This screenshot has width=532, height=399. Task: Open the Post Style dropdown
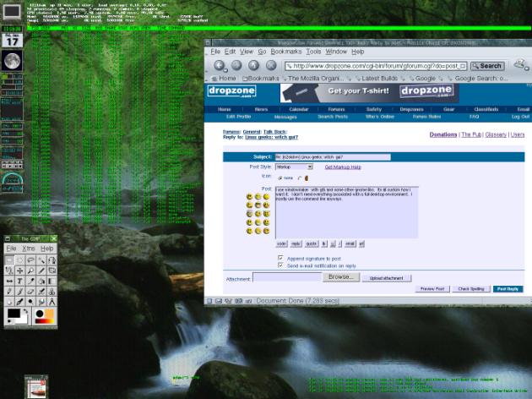pyautogui.click(x=294, y=167)
